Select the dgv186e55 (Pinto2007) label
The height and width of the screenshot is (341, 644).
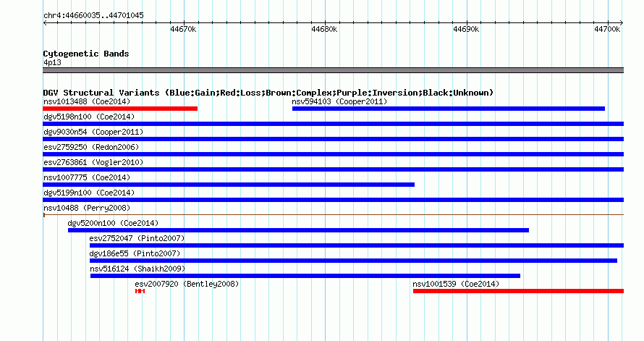point(135,253)
